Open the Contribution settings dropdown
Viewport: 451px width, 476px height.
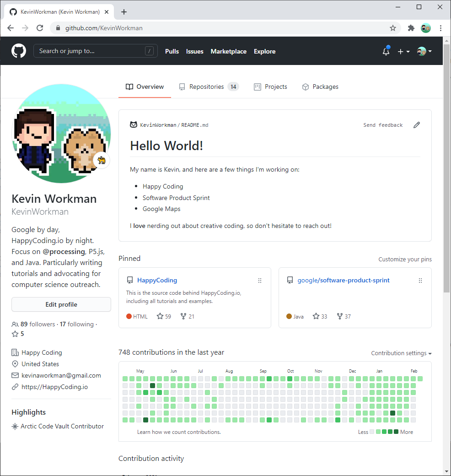pos(401,353)
